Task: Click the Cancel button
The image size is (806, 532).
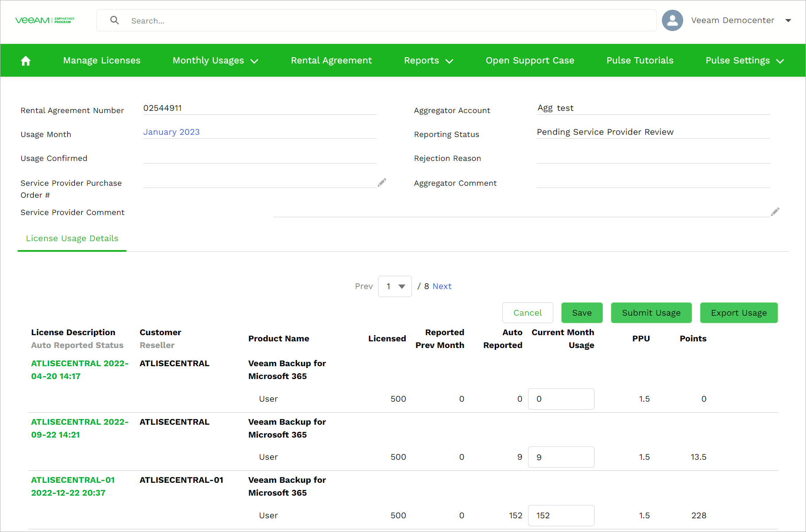Action: (528, 313)
